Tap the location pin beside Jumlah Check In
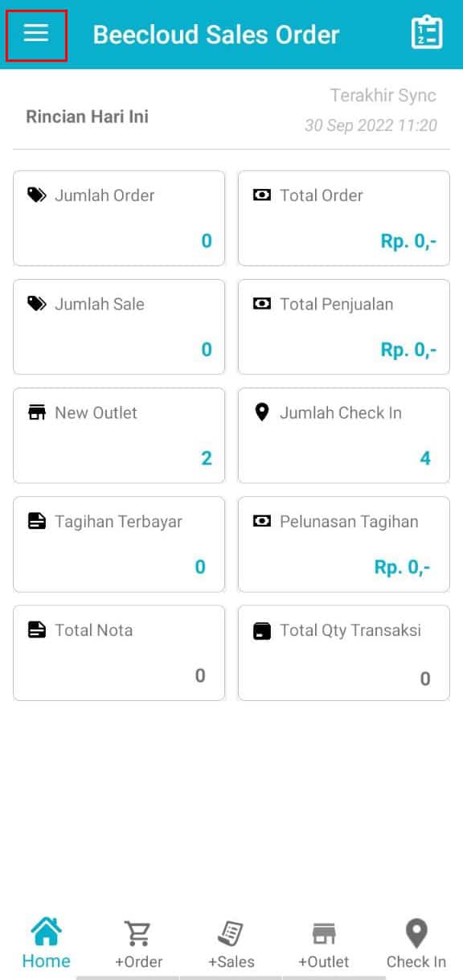Viewport: 463px width, 980px height. 261,412
